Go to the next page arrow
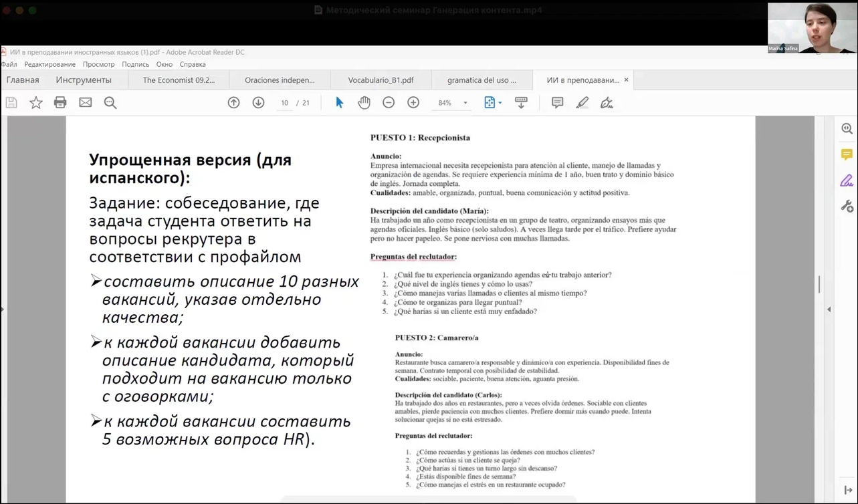 pyautogui.click(x=258, y=102)
